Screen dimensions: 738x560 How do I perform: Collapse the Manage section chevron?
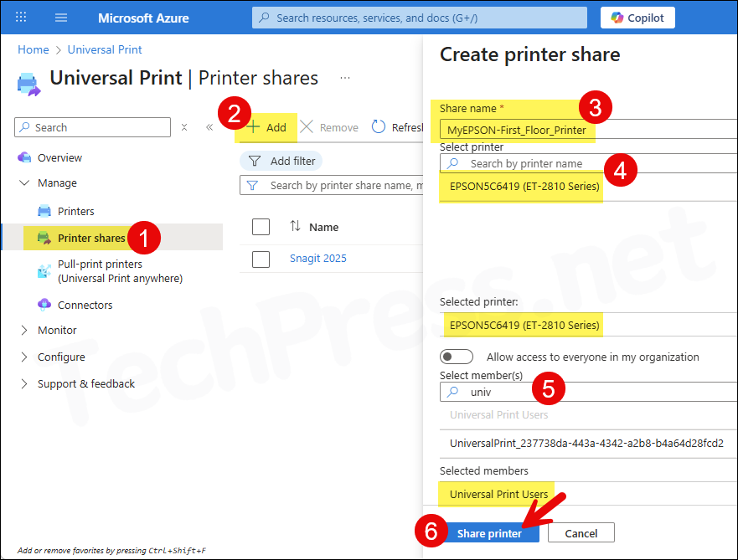tap(24, 182)
